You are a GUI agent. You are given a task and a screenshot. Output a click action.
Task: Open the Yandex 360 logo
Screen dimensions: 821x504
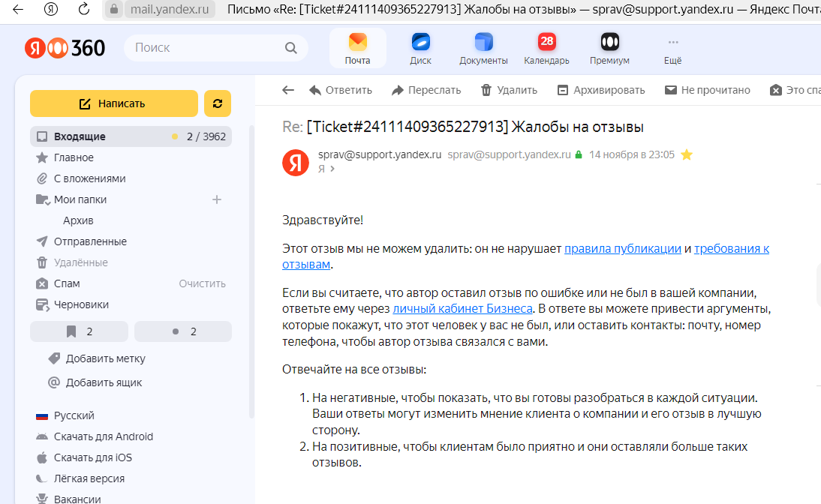click(65, 48)
